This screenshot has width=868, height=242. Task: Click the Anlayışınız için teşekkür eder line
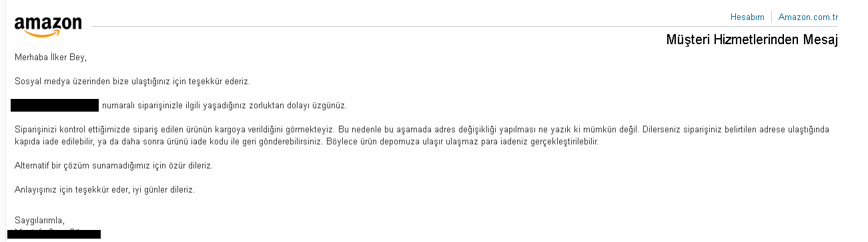[x=105, y=190]
